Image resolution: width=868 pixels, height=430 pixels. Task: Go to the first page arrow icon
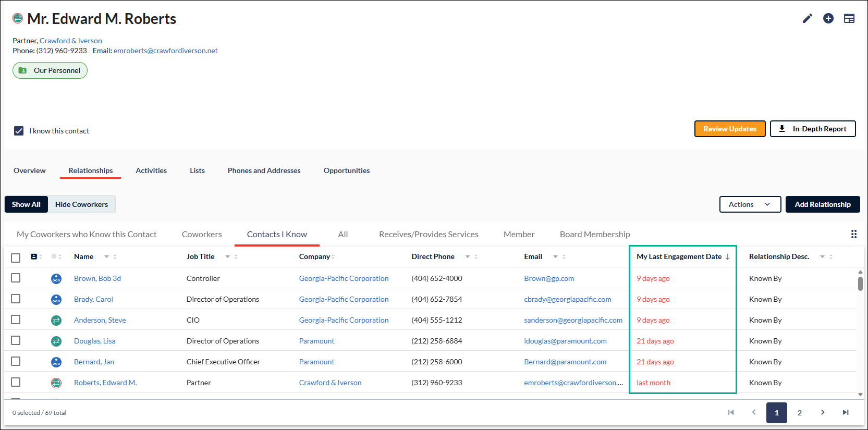[731, 412]
